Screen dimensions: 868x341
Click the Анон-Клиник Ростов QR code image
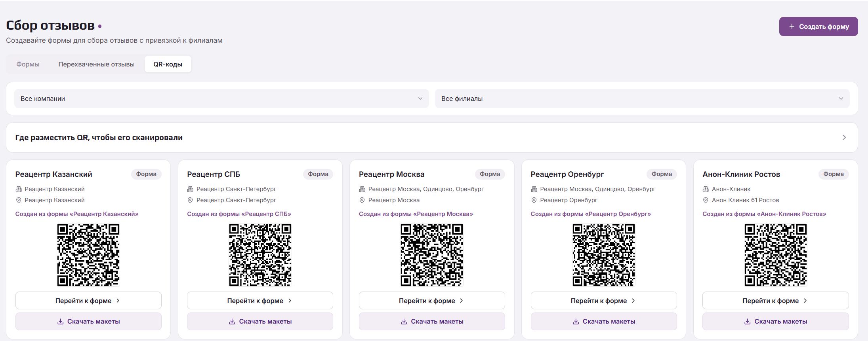pos(776,255)
